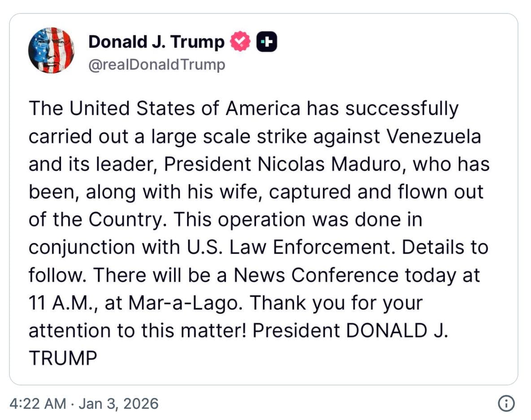Click the info icon below the post
This screenshot has height=420, width=531.
click(x=506, y=403)
